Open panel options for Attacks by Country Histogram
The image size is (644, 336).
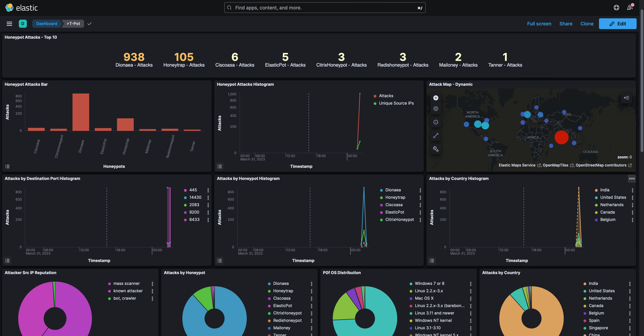coord(632,179)
